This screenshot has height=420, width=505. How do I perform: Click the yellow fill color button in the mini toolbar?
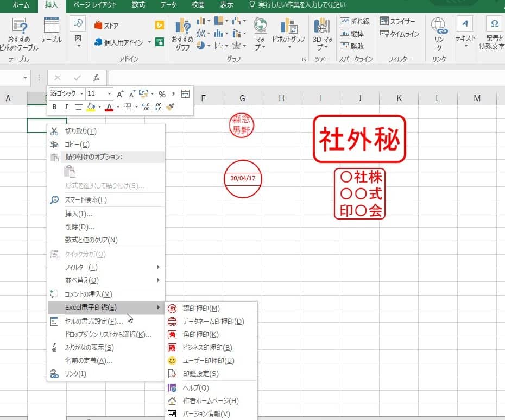pyautogui.click(x=91, y=107)
